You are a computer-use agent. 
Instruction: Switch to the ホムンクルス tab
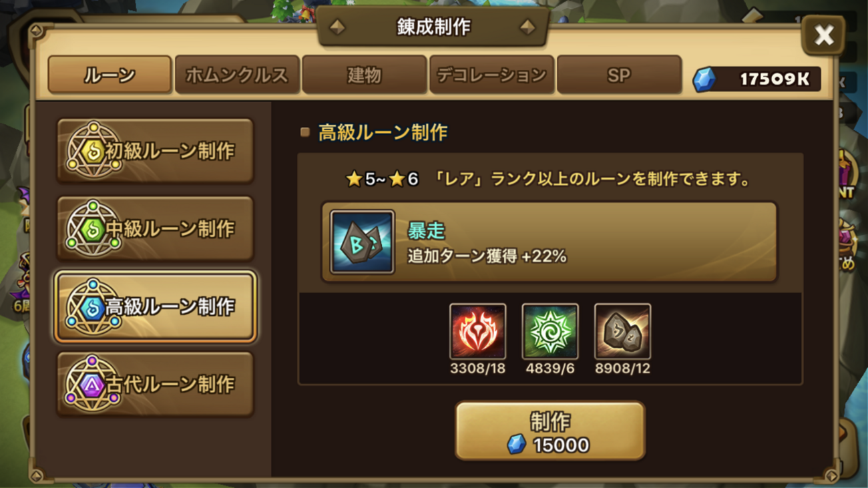236,75
